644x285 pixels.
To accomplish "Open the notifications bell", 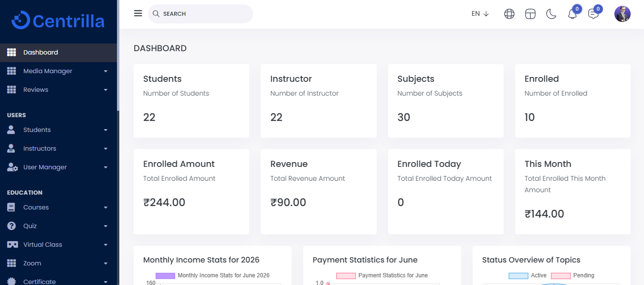I will tap(572, 14).
